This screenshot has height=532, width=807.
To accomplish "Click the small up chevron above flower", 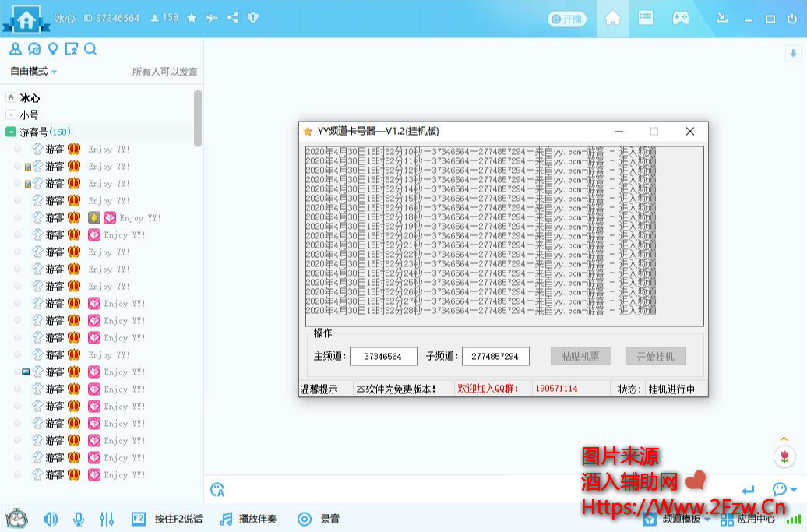I will pos(784,439).
